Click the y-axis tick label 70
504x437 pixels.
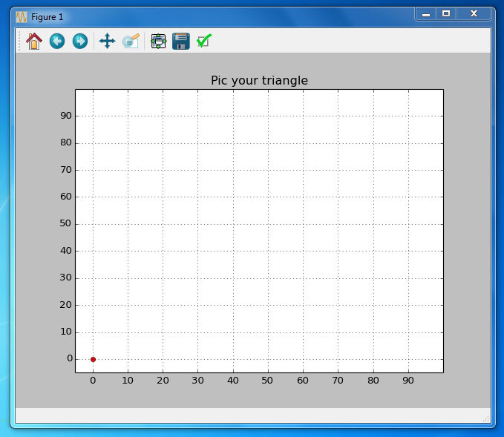click(66, 170)
